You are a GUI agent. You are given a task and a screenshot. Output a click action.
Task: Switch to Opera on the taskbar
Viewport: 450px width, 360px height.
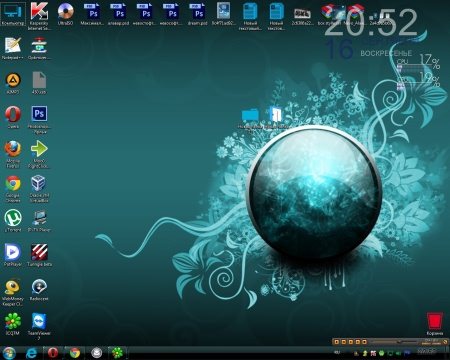(x=53, y=353)
